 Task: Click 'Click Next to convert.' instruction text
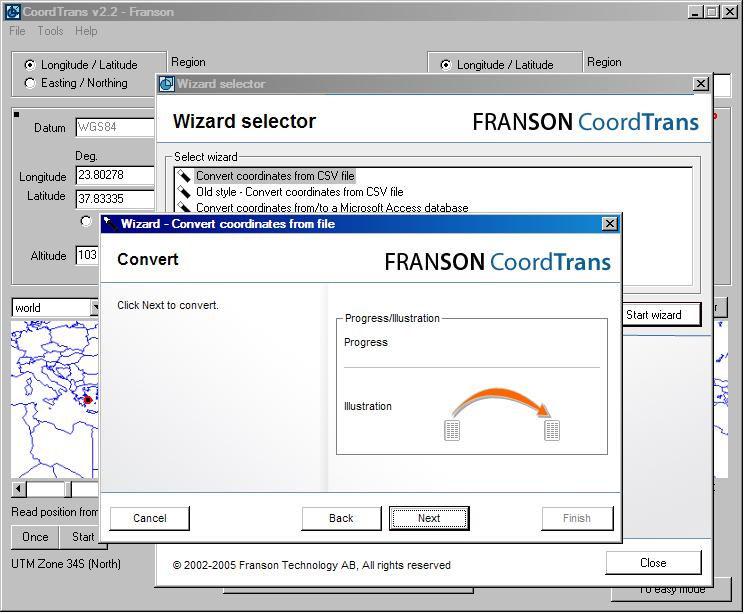click(168, 305)
